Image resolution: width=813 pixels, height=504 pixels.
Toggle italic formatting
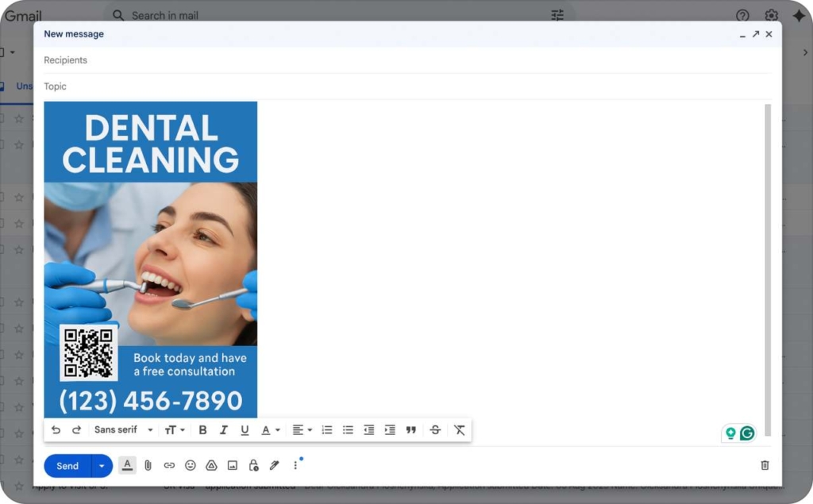coord(224,429)
